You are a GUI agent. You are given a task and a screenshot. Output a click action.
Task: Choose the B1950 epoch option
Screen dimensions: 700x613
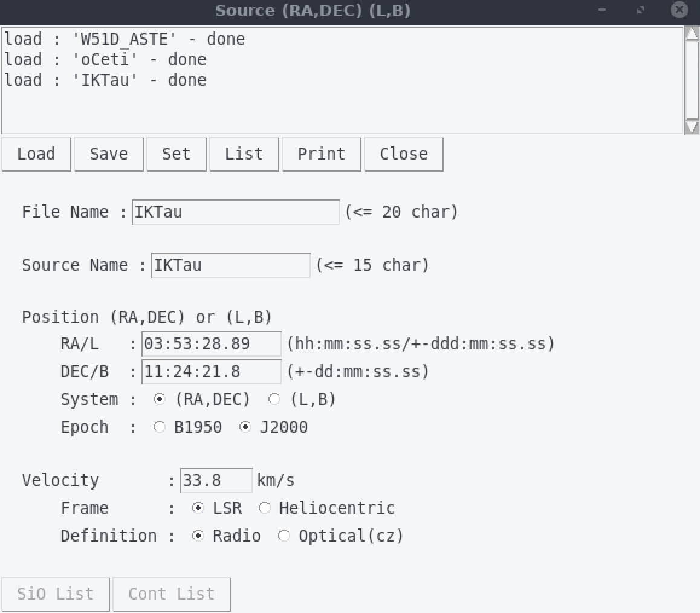(x=160, y=427)
